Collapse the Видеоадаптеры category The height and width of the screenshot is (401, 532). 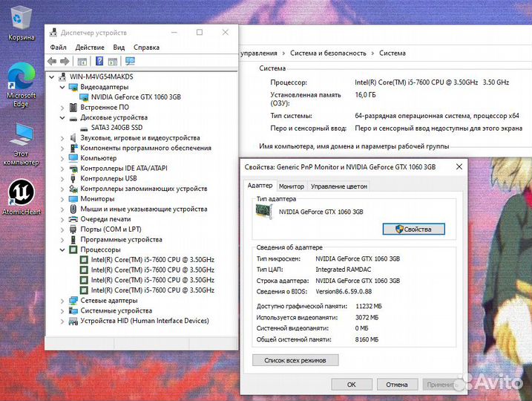pos(62,88)
